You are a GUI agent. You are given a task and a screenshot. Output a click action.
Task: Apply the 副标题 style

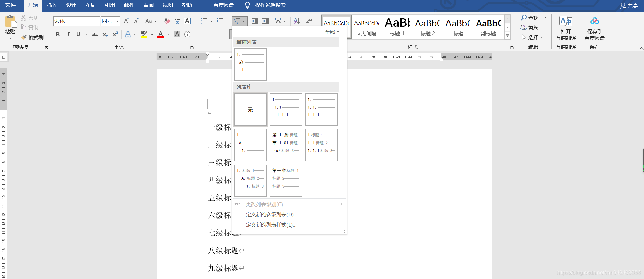(x=488, y=27)
